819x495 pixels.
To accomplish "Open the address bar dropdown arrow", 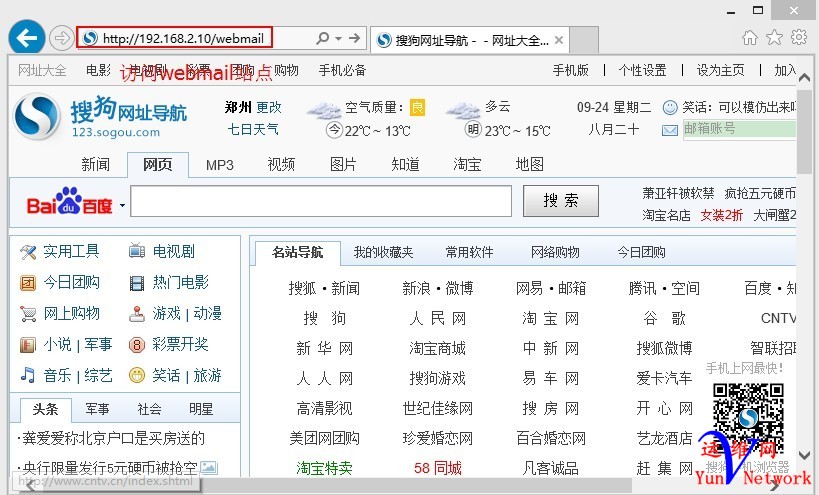I will point(338,39).
